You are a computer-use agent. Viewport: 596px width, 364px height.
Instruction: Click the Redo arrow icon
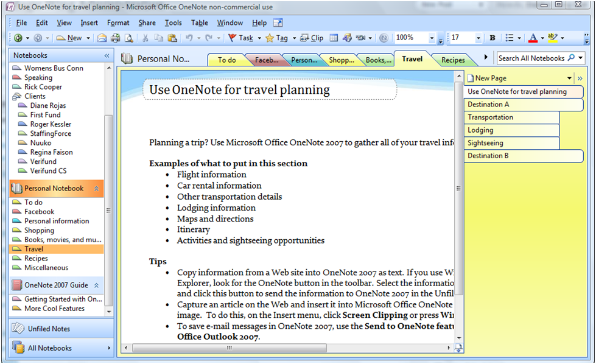(x=209, y=38)
